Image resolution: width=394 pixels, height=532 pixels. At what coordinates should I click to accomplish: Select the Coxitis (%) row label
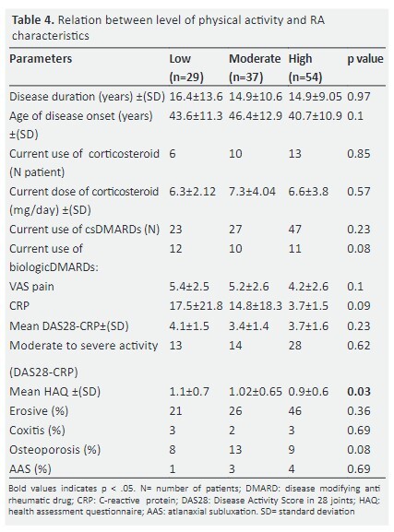(x=37, y=431)
